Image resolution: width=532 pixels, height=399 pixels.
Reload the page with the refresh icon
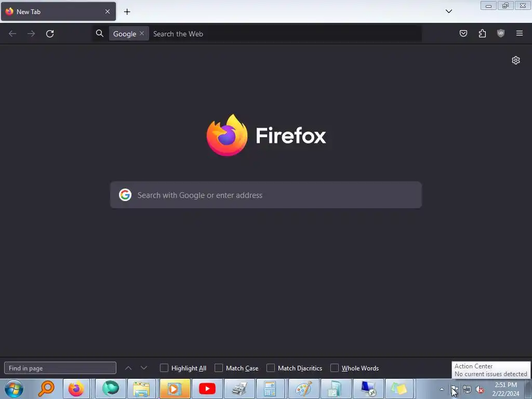[x=50, y=34]
